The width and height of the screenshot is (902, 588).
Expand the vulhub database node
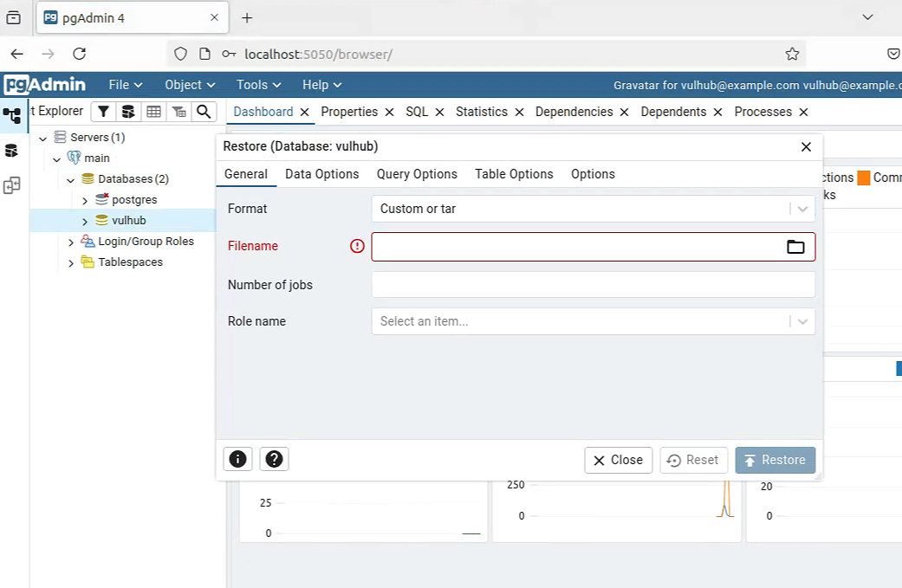[x=85, y=222]
